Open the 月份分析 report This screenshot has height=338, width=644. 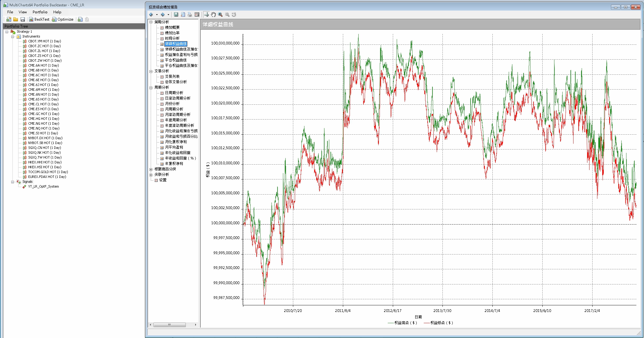172,104
